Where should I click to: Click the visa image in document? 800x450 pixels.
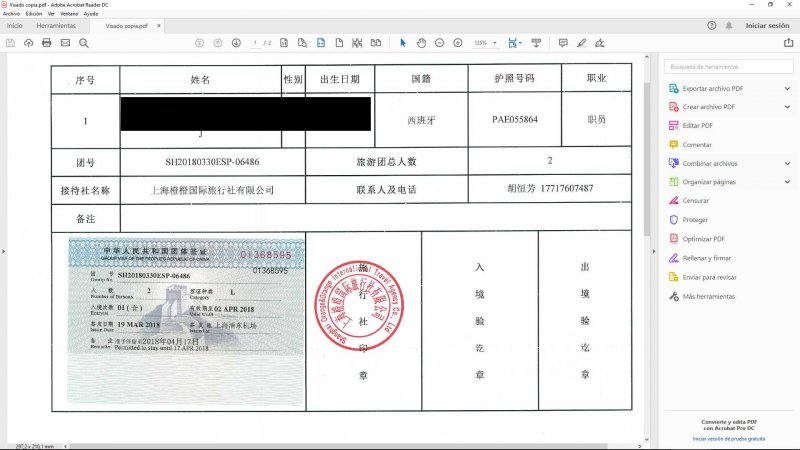click(186, 320)
